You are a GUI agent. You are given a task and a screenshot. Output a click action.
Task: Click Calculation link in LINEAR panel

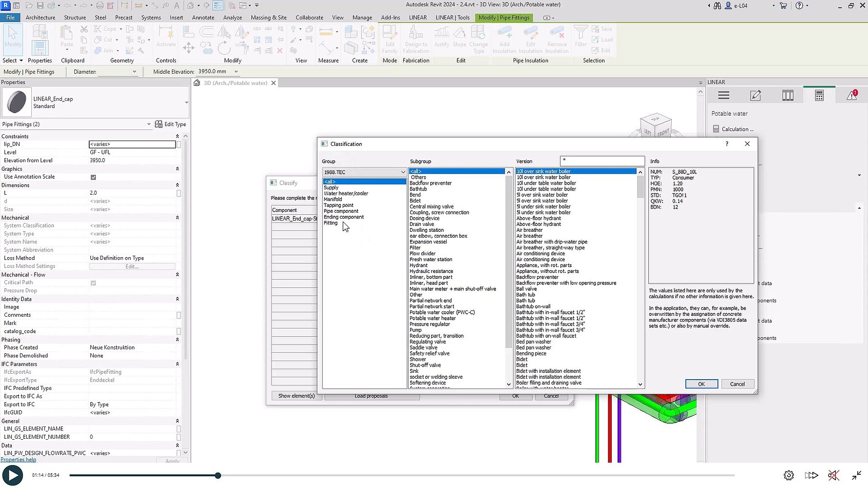click(733, 129)
